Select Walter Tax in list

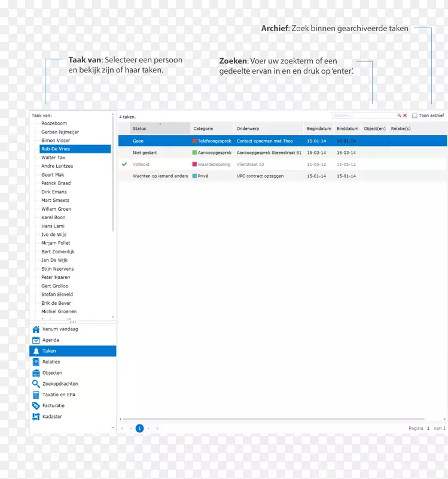click(x=53, y=157)
